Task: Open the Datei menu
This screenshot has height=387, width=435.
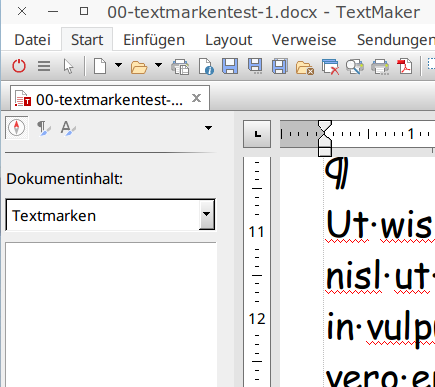Action: tap(33, 40)
